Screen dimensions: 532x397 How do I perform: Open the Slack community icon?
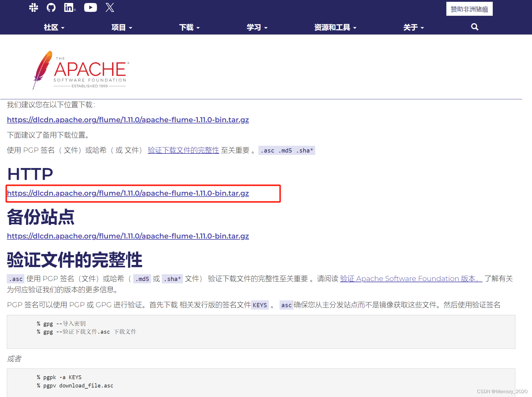click(34, 7)
